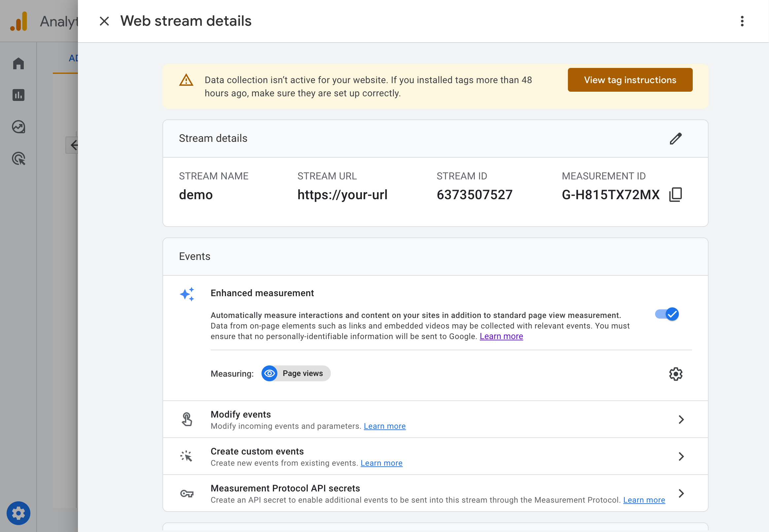The image size is (769, 532).
Task: Toggle Enhanced measurement switch off
Action: tap(667, 314)
